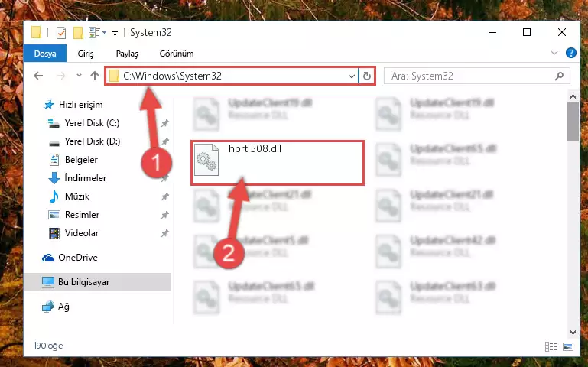The image size is (588, 367).
Task: Click the Properties quick access icon
Action: [60, 33]
